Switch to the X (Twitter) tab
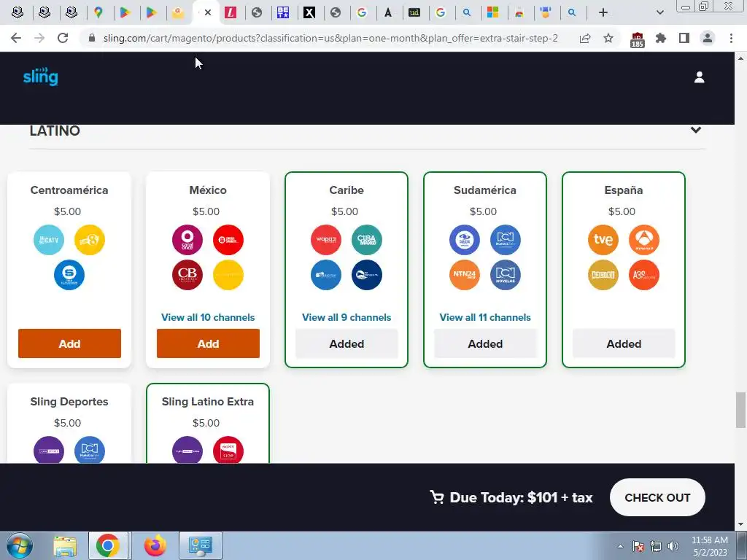 pyautogui.click(x=309, y=12)
